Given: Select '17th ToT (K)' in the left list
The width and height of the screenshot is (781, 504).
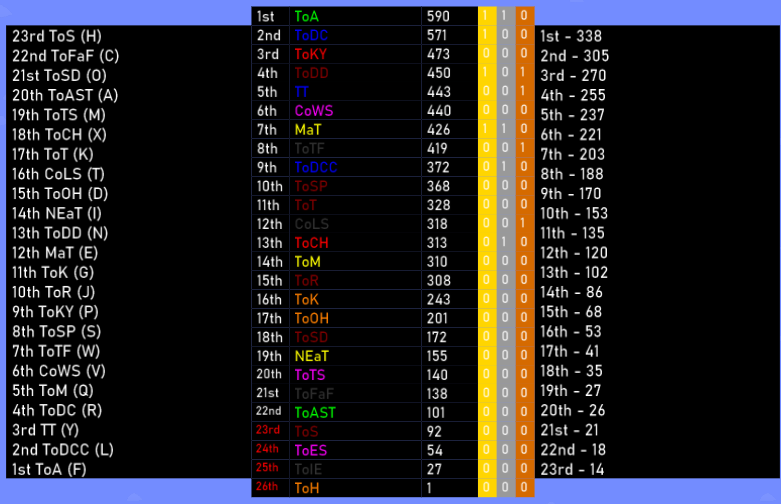Looking at the screenshot, I should (53, 155).
